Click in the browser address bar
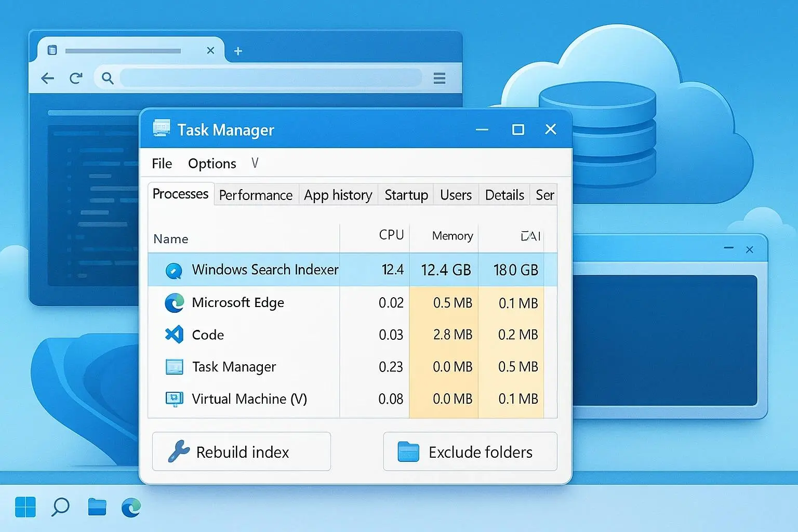 coord(270,78)
